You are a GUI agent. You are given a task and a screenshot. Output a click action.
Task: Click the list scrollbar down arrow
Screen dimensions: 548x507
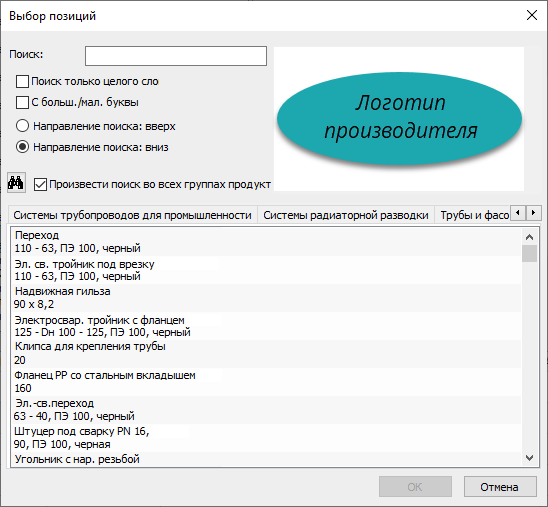point(529,457)
